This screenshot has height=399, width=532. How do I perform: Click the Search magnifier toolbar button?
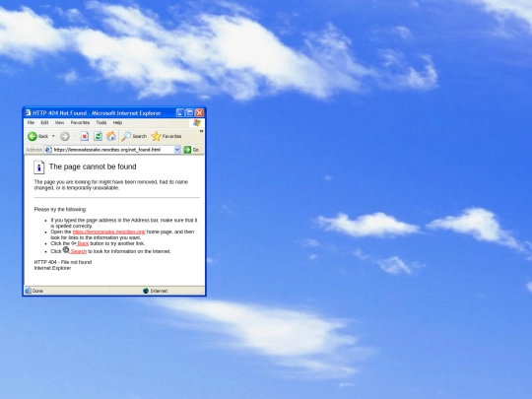134,136
